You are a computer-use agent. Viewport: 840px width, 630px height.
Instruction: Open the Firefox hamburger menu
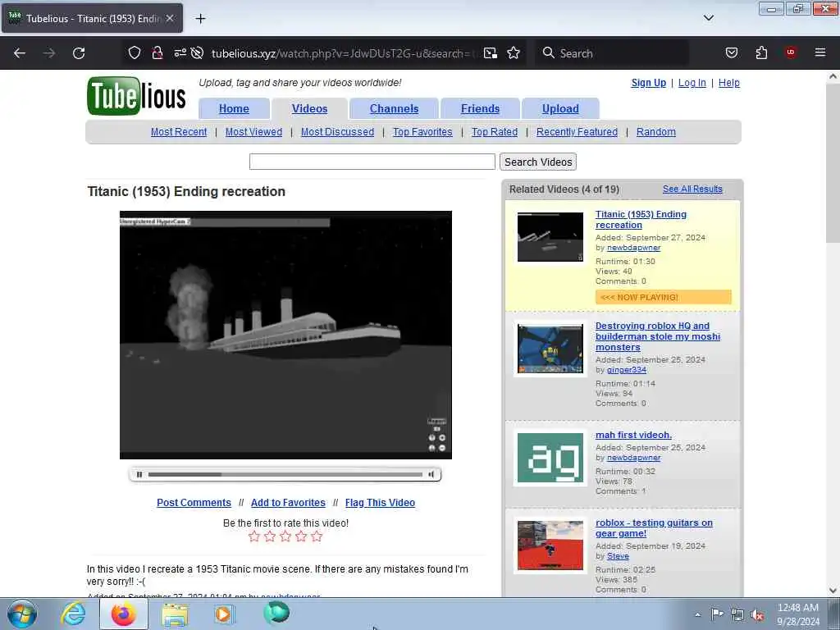click(820, 52)
